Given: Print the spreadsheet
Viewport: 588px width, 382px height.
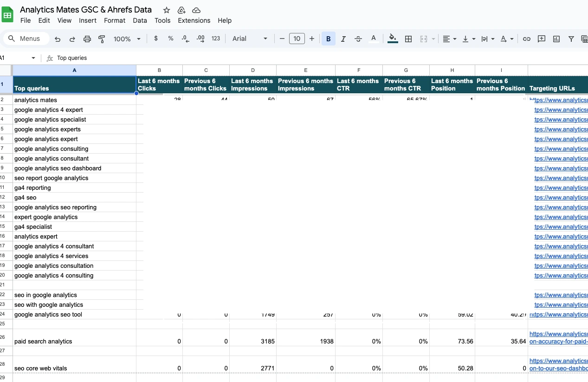Looking at the screenshot, I should click(87, 39).
